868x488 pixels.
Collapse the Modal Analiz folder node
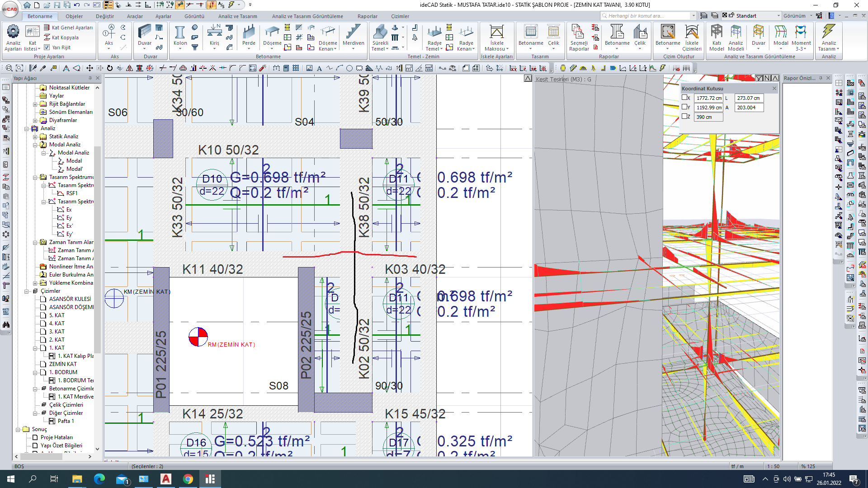pos(35,145)
